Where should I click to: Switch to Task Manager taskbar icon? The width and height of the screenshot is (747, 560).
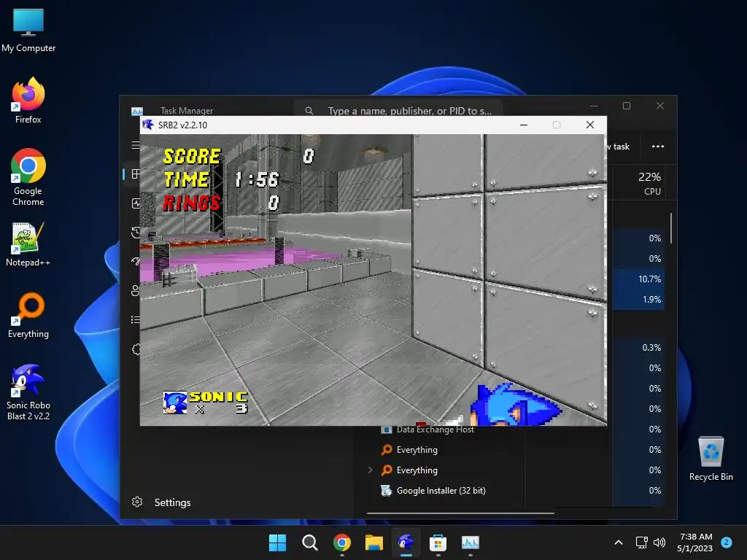tap(471, 542)
